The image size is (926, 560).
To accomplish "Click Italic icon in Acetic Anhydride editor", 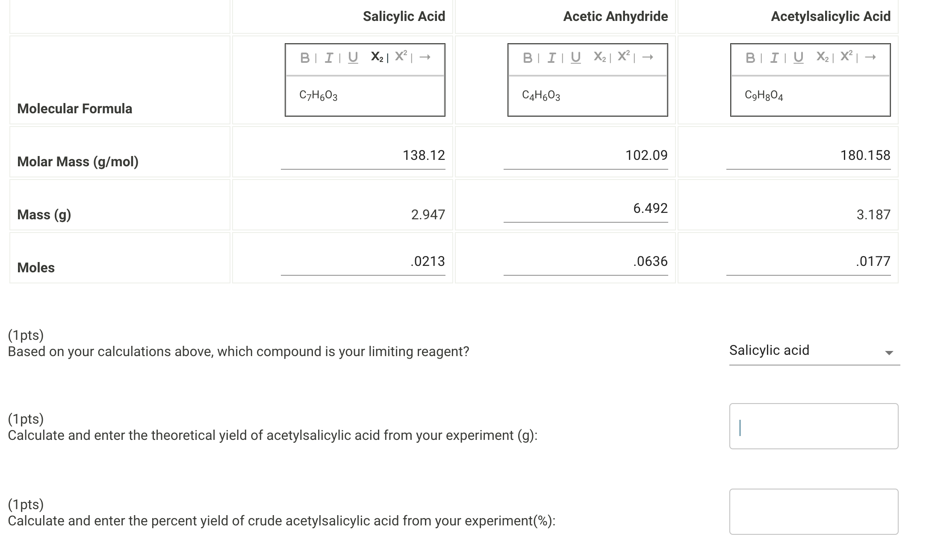I will (551, 57).
